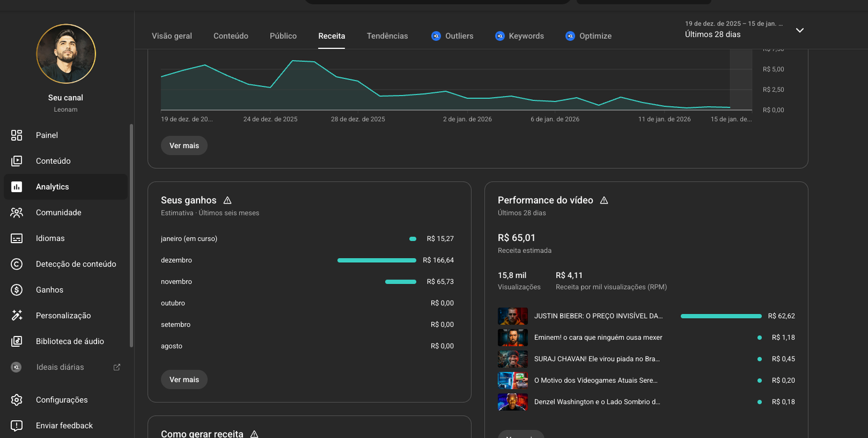Click warning icon beside Performance do vídeo

tap(604, 200)
